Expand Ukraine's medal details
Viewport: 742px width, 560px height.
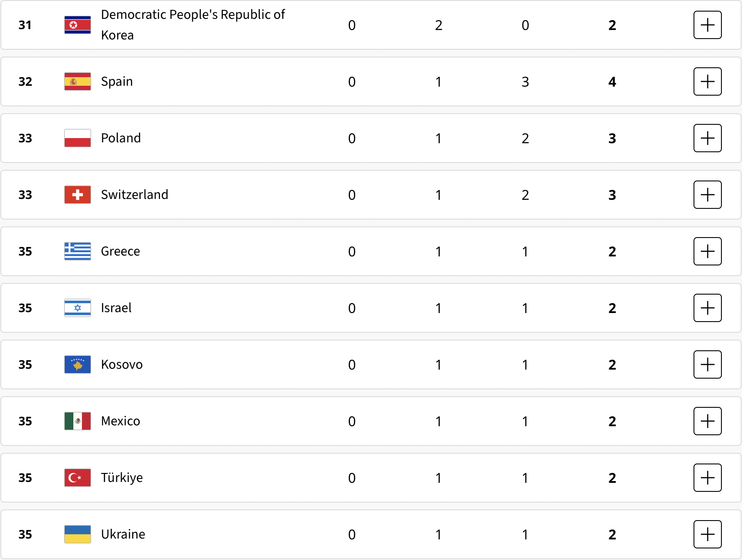tap(707, 534)
